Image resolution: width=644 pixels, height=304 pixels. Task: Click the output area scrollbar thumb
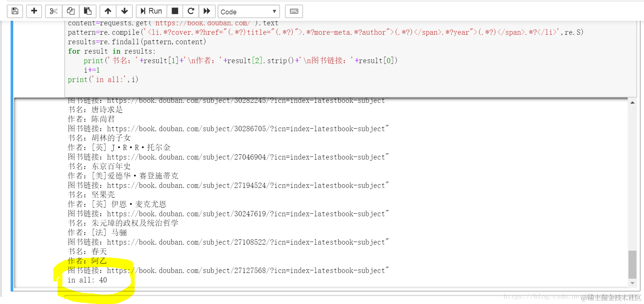632,264
